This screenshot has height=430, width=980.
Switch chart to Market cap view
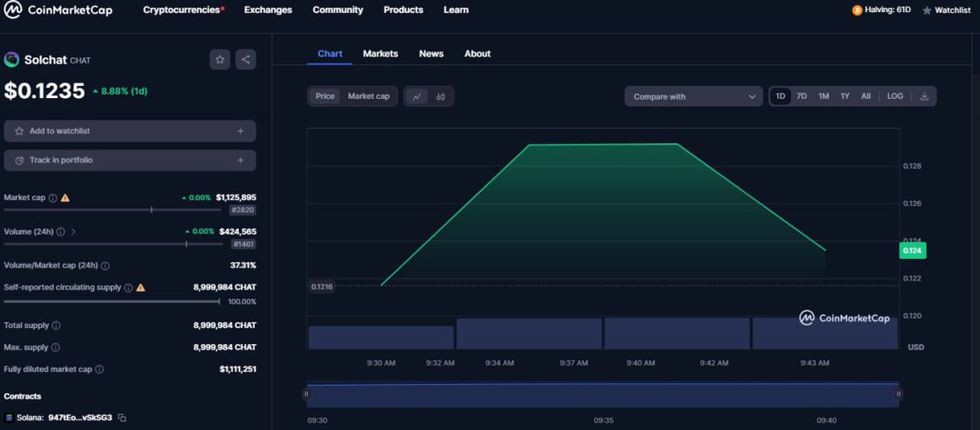coord(368,96)
